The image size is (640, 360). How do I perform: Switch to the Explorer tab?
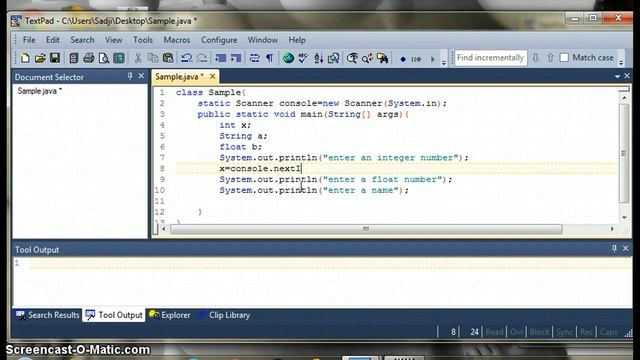tap(170, 315)
